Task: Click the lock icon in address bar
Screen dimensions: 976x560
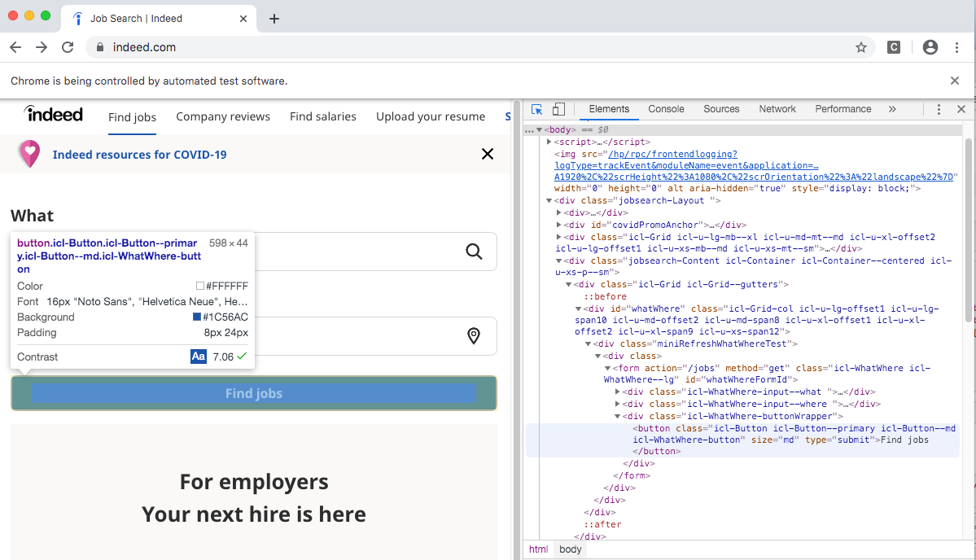Action: pos(100,47)
